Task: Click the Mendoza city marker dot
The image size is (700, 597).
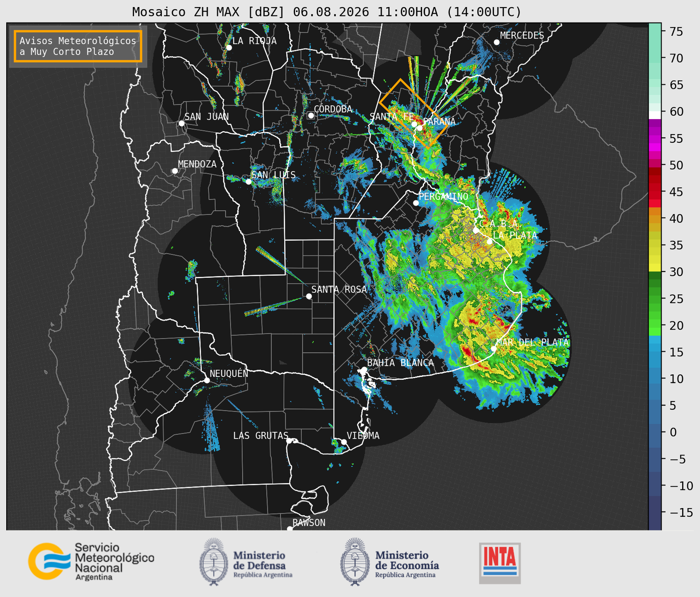Action: point(175,171)
